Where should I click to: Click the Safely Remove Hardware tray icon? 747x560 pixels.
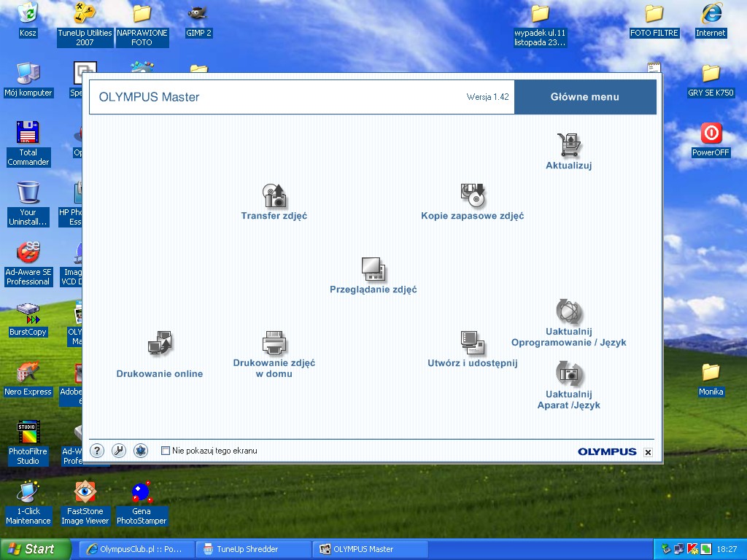point(666,549)
